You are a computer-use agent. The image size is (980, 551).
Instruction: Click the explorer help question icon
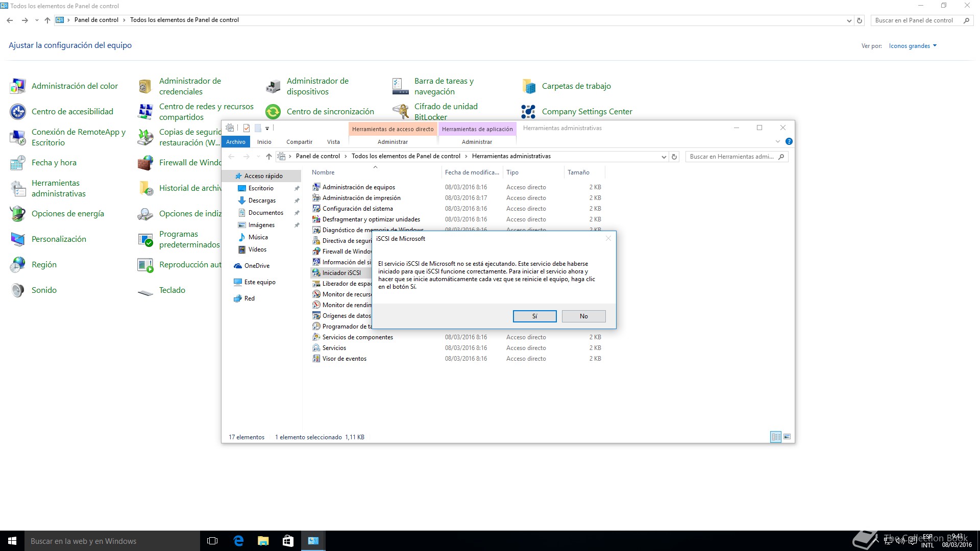click(x=789, y=141)
